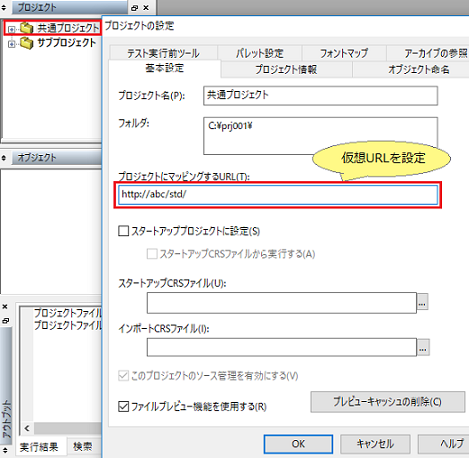Screen dimensions: 469x458
Task: Click the サブプロジェクト folder icon
Action: [x=27, y=43]
